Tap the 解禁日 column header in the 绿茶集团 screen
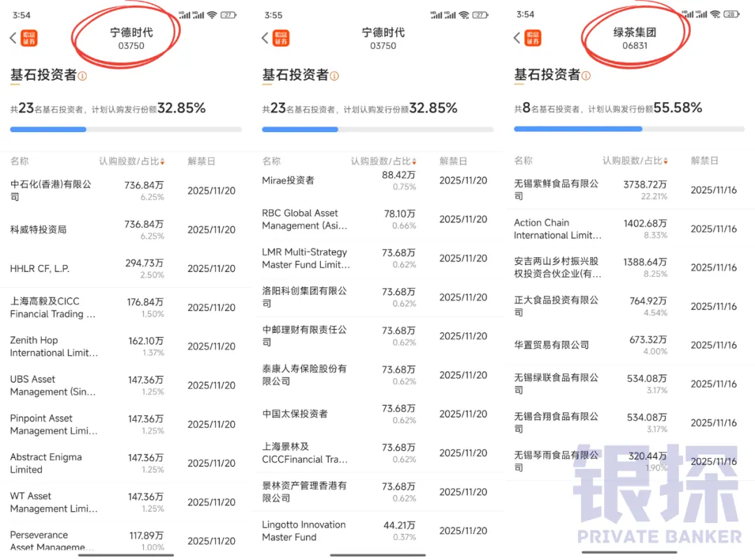The width and height of the screenshot is (755, 560). pyautogui.click(x=705, y=161)
